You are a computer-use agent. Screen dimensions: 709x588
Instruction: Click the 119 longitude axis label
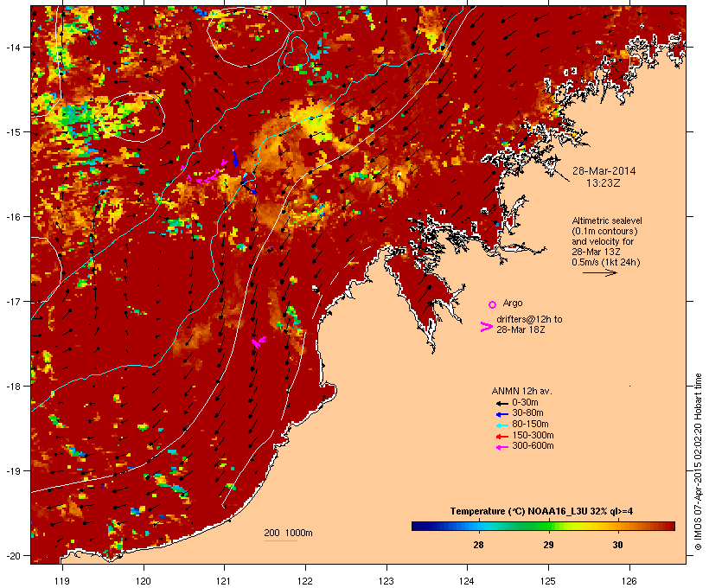pyautogui.click(x=62, y=581)
